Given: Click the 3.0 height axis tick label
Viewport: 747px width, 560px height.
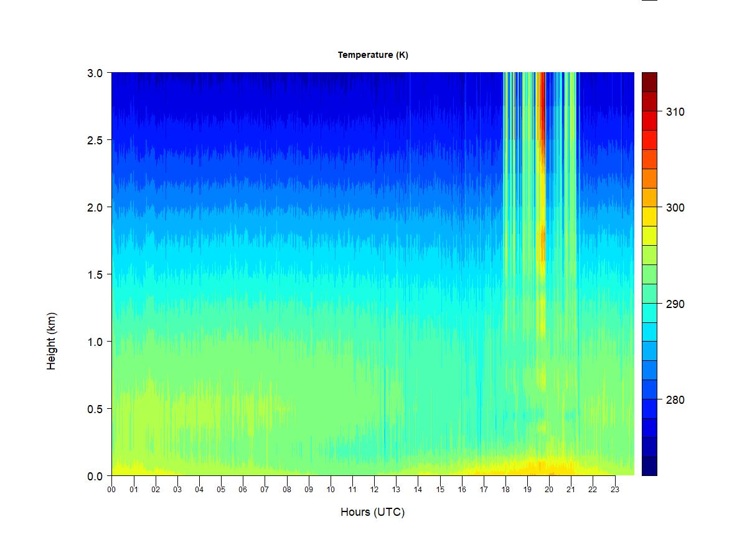Looking at the screenshot, I should click(x=95, y=73).
